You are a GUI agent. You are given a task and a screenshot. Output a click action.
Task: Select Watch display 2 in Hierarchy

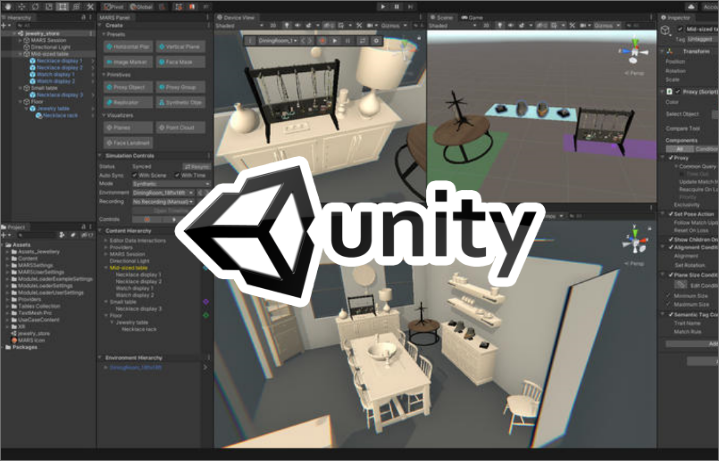pos(56,81)
